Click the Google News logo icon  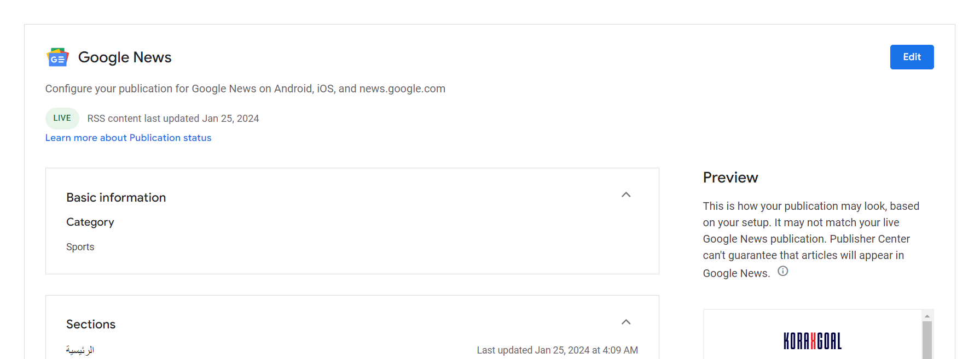click(x=57, y=57)
